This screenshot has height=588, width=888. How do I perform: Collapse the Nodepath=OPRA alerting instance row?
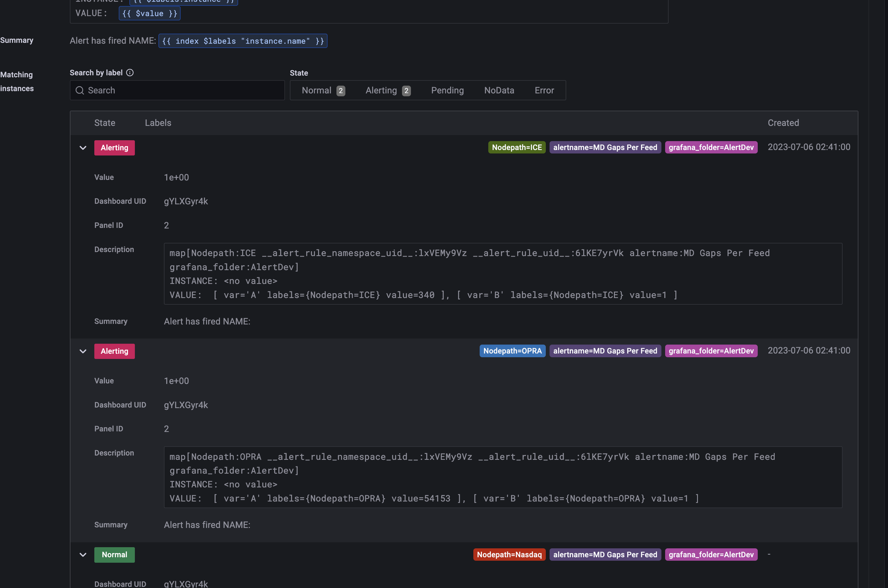tap(83, 351)
